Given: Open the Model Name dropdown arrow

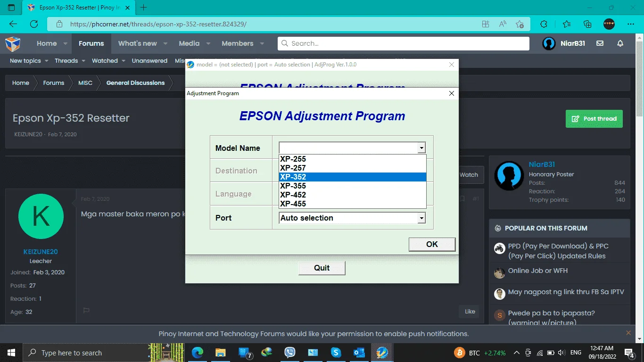Looking at the screenshot, I should 421,148.
